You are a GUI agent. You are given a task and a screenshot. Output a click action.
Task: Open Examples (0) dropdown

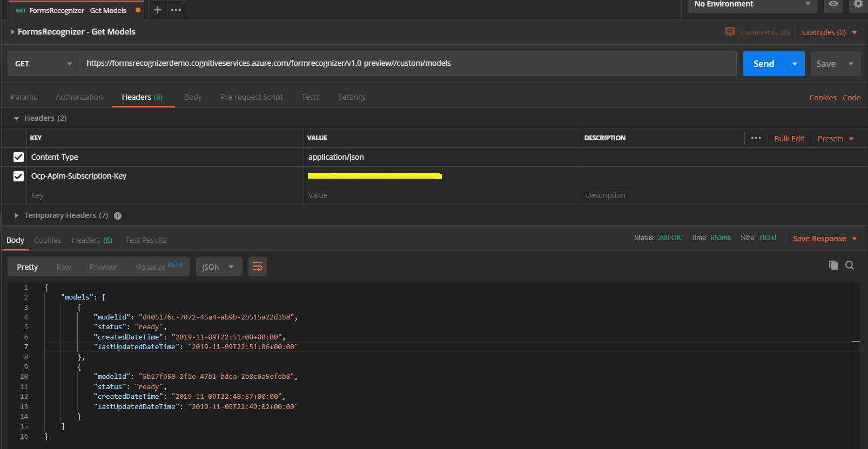(829, 32)
